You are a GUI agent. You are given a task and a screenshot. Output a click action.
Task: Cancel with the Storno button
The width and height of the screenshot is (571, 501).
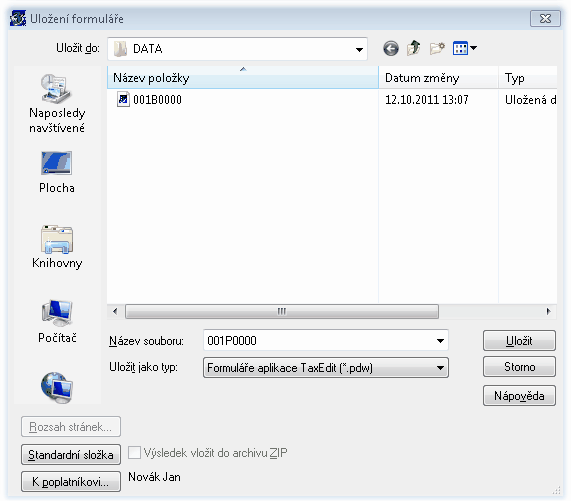point(519,367)
